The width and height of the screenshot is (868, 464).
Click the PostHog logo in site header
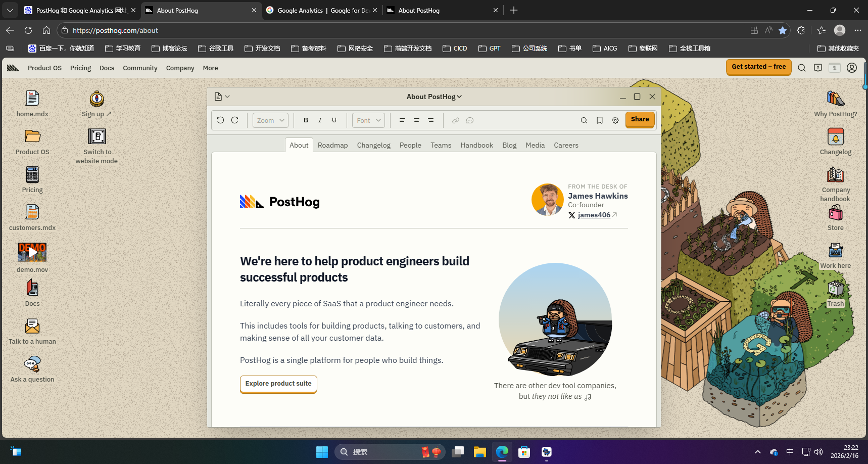(x=13, y=68)
